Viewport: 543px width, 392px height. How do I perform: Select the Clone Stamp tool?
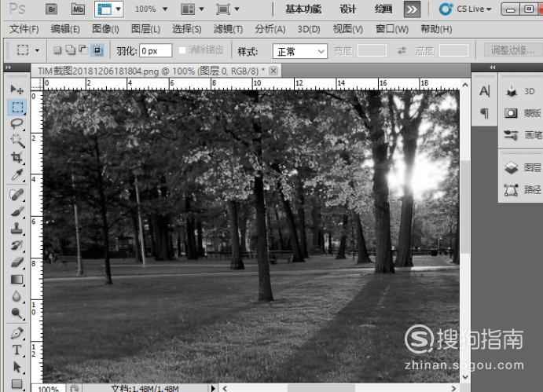[17, 229]
